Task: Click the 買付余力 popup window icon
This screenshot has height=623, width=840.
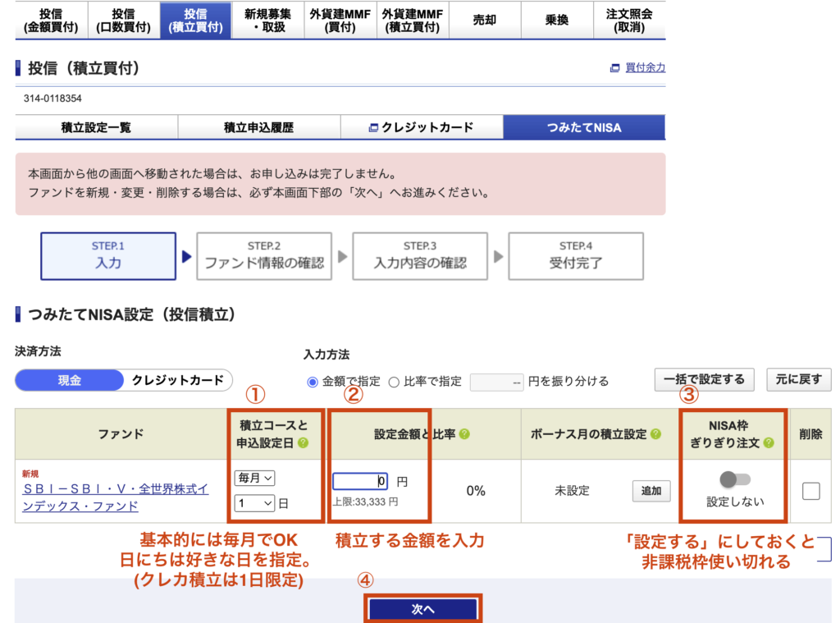Action: 614,68
